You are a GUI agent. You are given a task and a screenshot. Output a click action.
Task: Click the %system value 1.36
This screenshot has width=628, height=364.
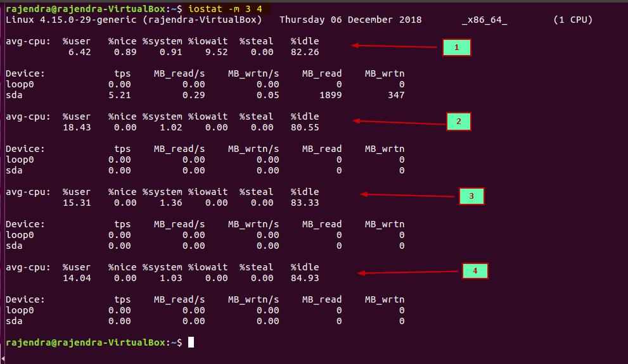point(171,203)
